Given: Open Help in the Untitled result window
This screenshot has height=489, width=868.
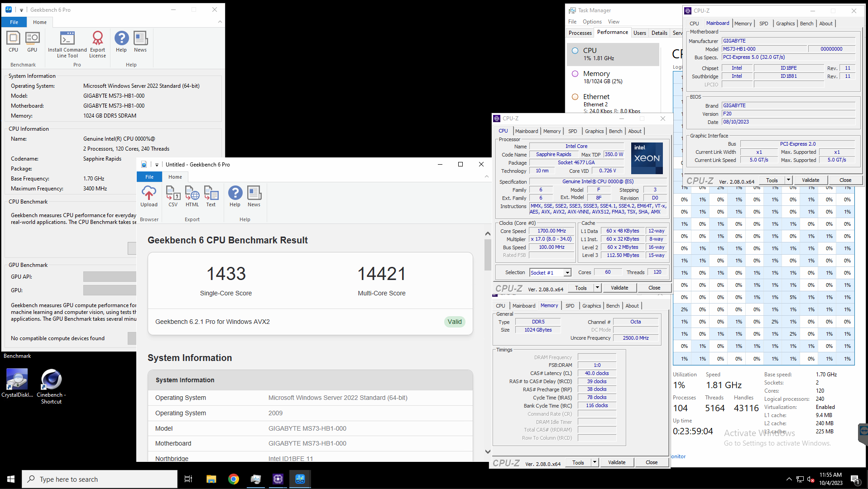Looking at the screenshot, I should pyautogui.click(x=235, y=196).
